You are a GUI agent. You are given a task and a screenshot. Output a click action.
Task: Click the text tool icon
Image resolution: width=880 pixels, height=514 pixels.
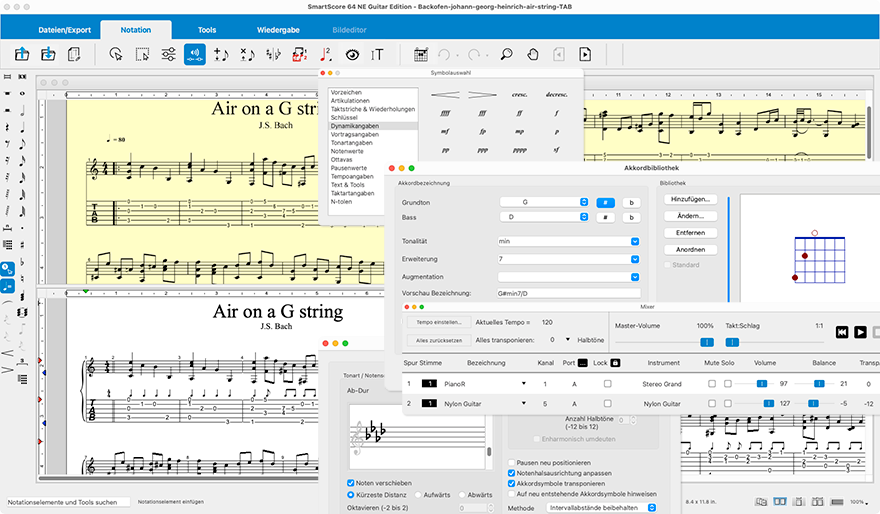coord(378,54)
